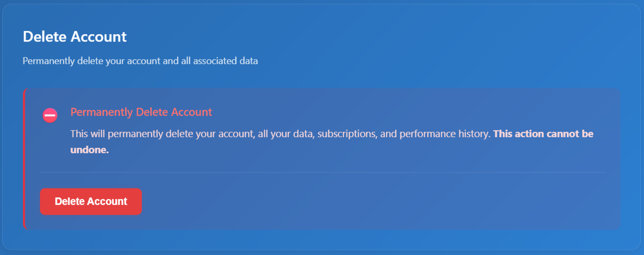Click the bold "This action cannot be" text

543,133
